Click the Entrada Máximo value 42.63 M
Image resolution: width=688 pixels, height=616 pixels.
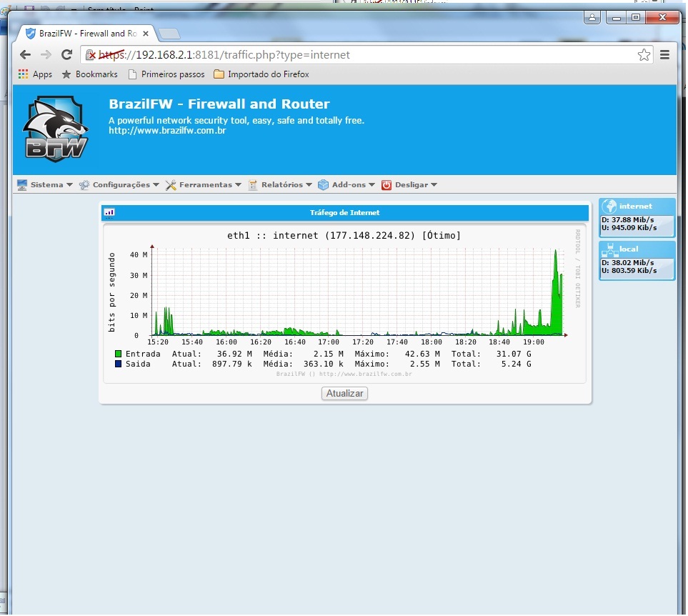[422, 354]
